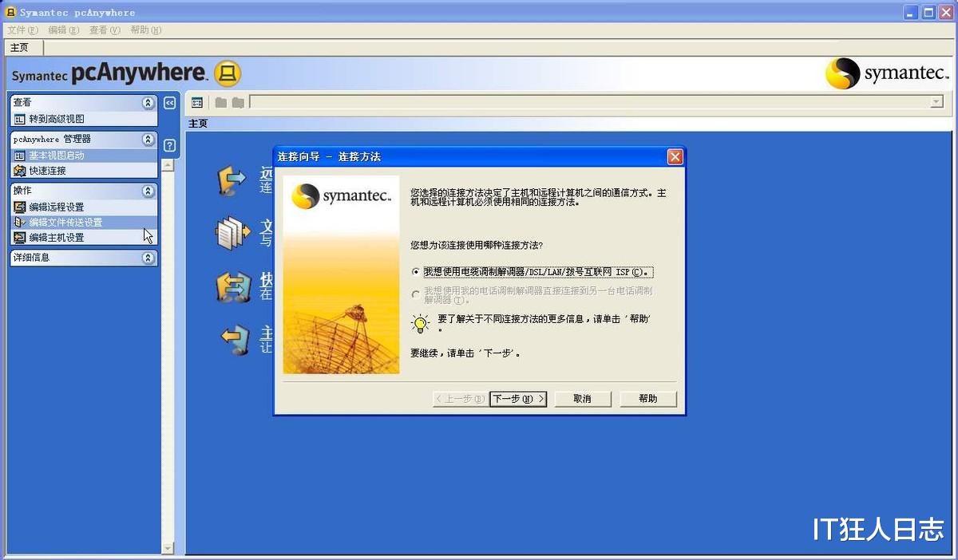
Task: Collapse the sidebar with the double-arrow icon
Action: tap(168, 102)
